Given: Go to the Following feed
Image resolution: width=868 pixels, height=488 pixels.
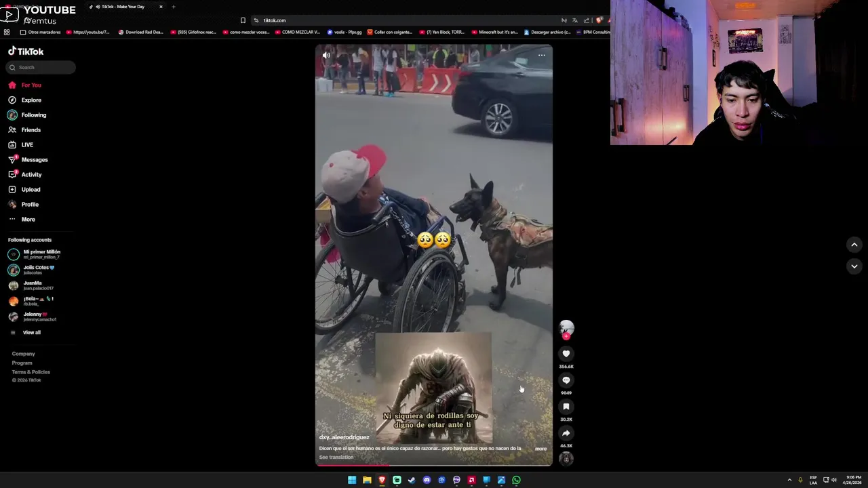Looking at the screenshot, I should [27, 115].
